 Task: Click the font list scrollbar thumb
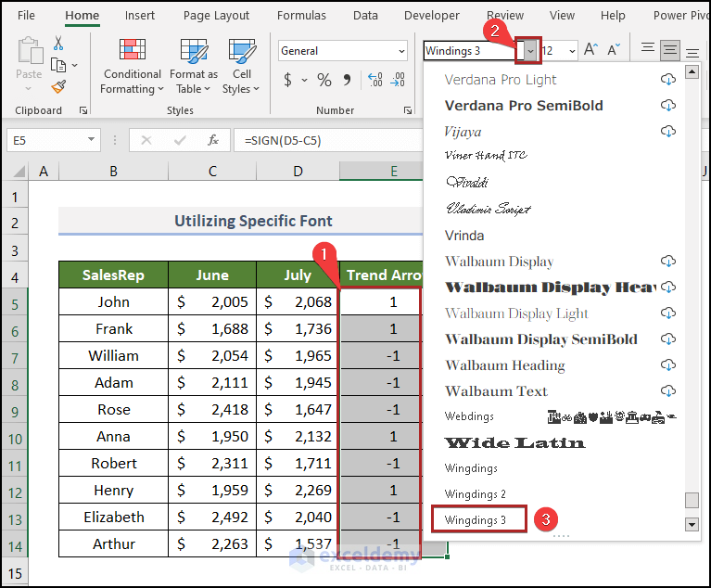[x=692, y=500]
